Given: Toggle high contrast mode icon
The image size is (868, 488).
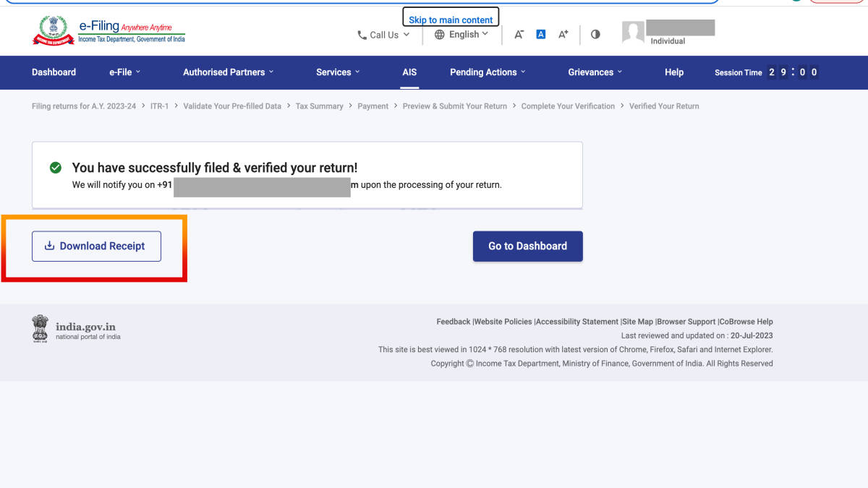Looking at the screenshot, I should pyautogui.click(x=595, y=34).
